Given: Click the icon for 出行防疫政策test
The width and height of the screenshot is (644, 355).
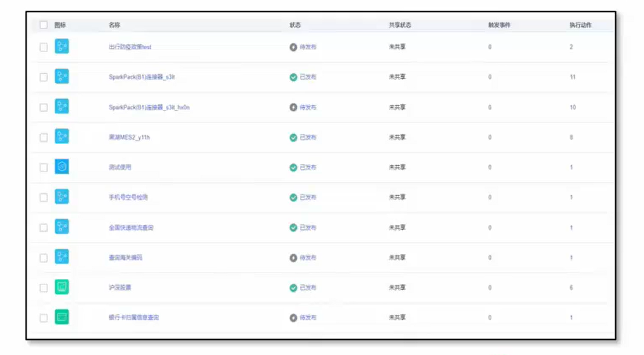Looking at the screenshot, I should [x=62, y=46].
